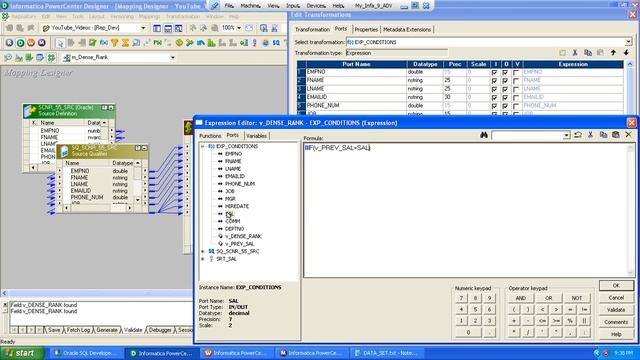
Task: Paste into formula with Expression Editor paste icon
Action: click(x=616, y=135)
